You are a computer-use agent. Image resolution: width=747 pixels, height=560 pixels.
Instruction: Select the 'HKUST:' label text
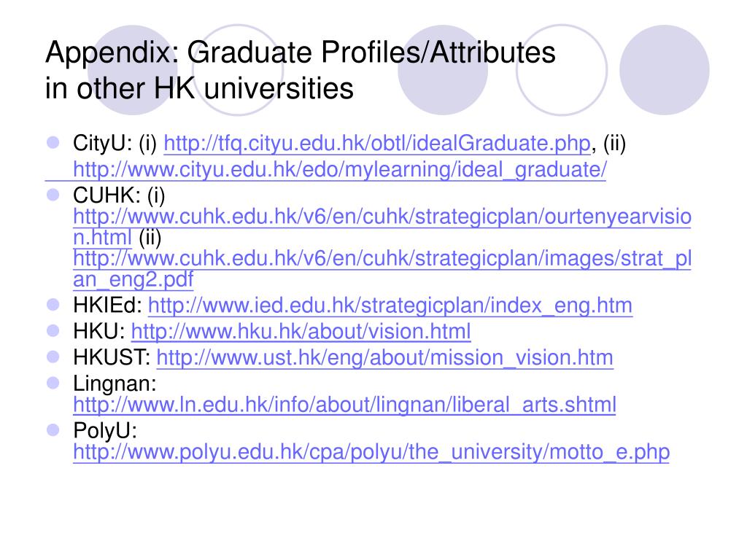coord(112,357)
